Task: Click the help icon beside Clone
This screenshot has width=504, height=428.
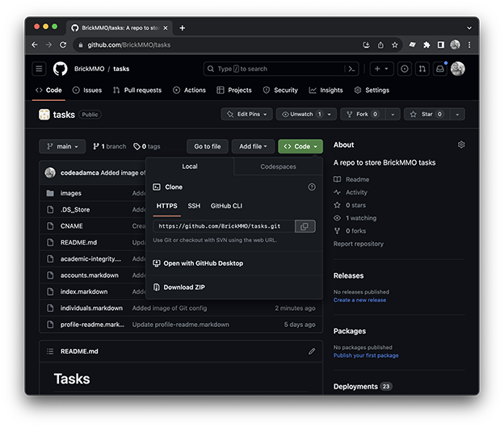Action: (312, 187)
